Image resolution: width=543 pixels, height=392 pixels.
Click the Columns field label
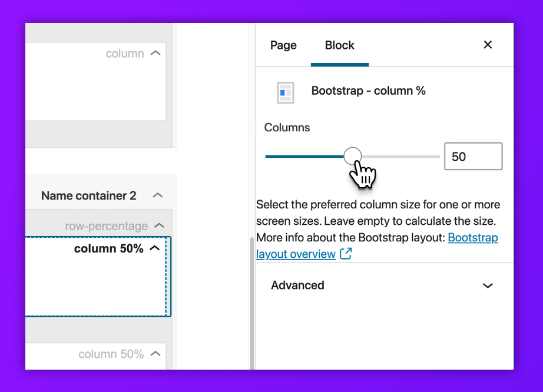pyautogui.click(x=287, y=127)
